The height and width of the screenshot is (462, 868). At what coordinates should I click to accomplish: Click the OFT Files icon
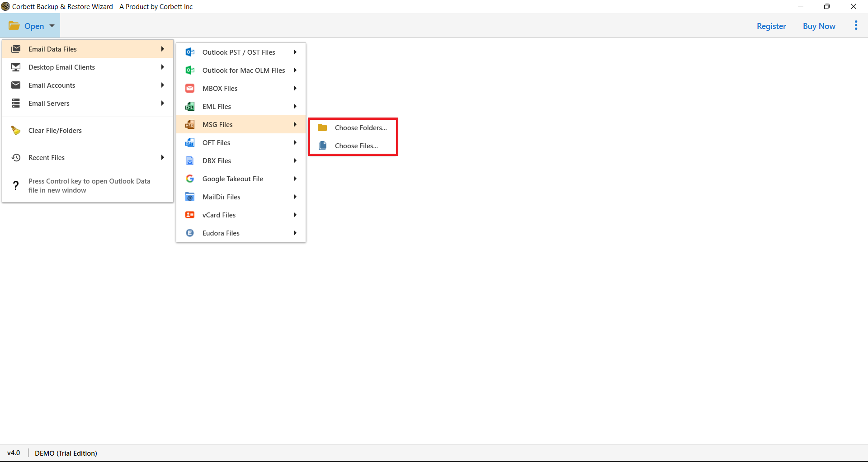tap(190, 142)
